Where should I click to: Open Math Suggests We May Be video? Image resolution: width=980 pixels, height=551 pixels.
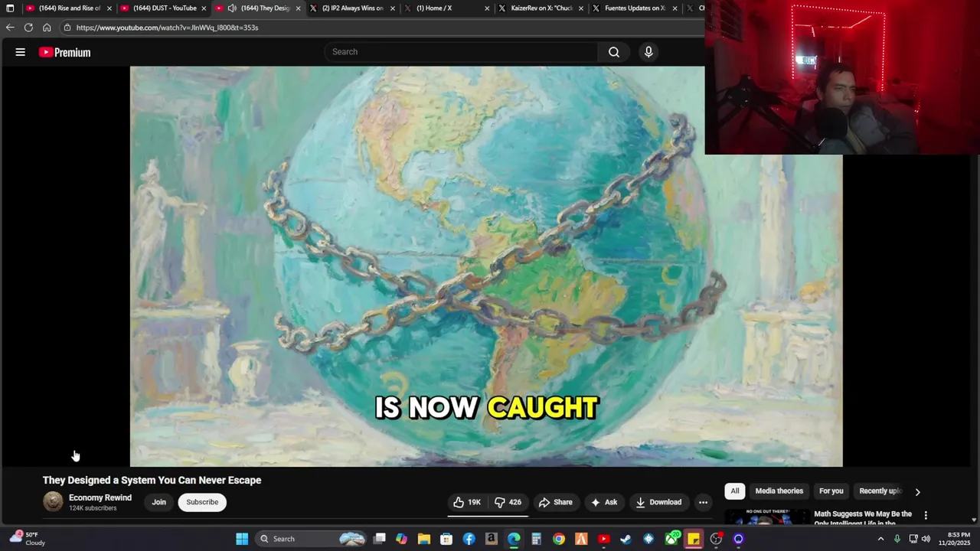pyautogui.click(x=863, y=518)
